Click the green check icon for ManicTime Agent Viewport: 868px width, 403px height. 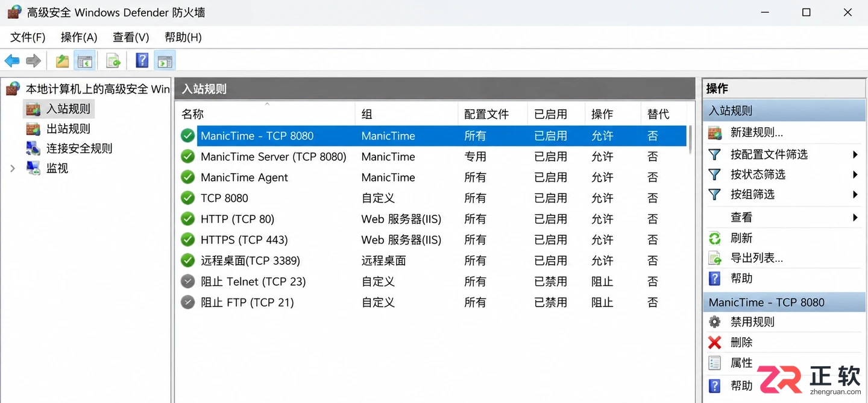coord(188,177)
